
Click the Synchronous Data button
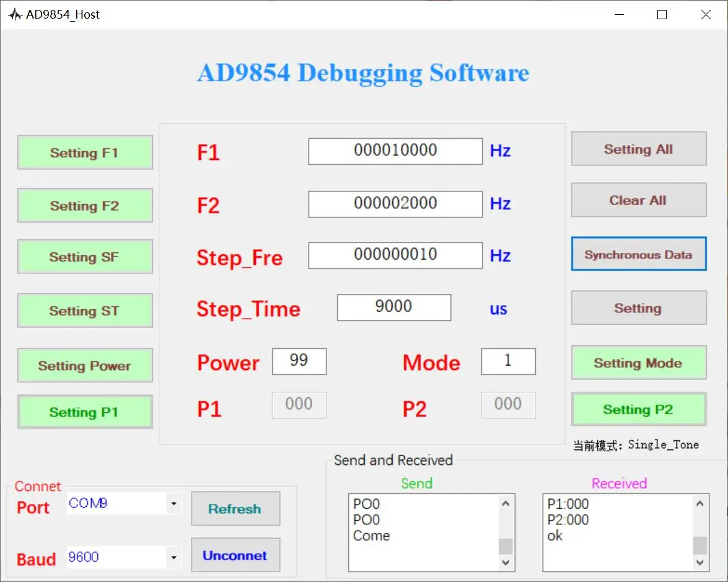[x=639, y=254]
